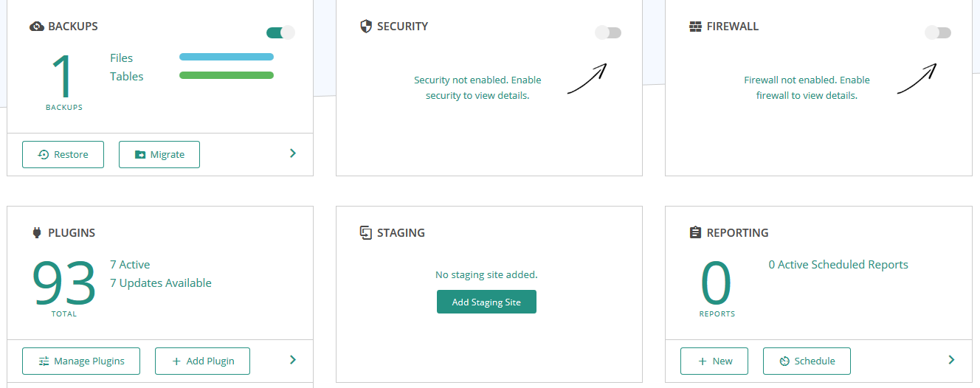Image resolution: width=980 pixels, height=388 pixels.
Task: Enable the Firewall toggle switch
Action: (938, 32)
